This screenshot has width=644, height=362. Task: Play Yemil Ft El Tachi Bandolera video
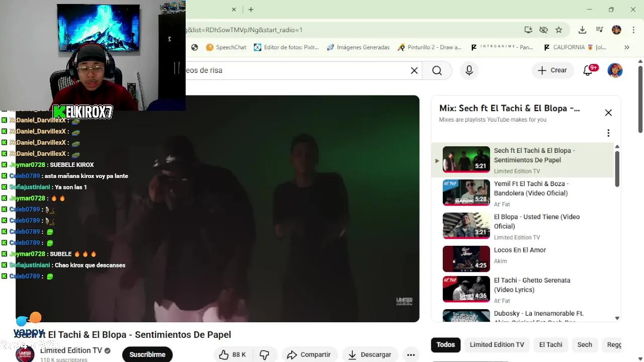point(523,193)
